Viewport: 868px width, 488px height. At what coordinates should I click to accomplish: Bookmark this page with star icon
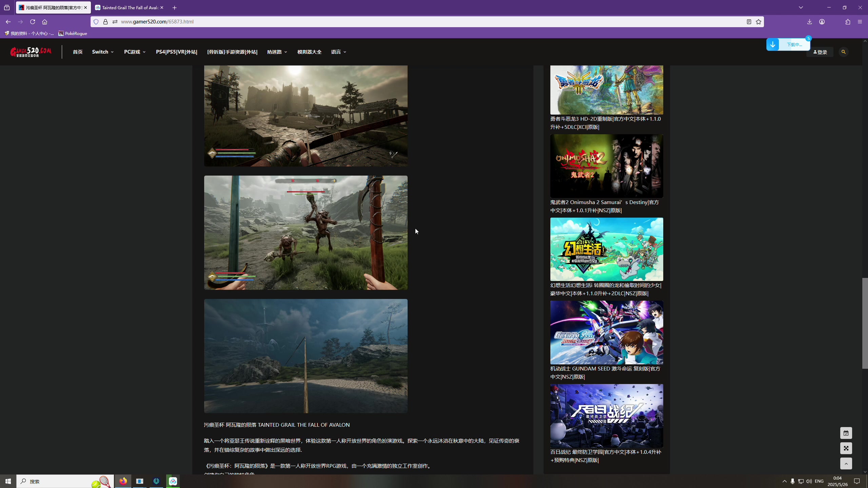(x=758, y=22)
